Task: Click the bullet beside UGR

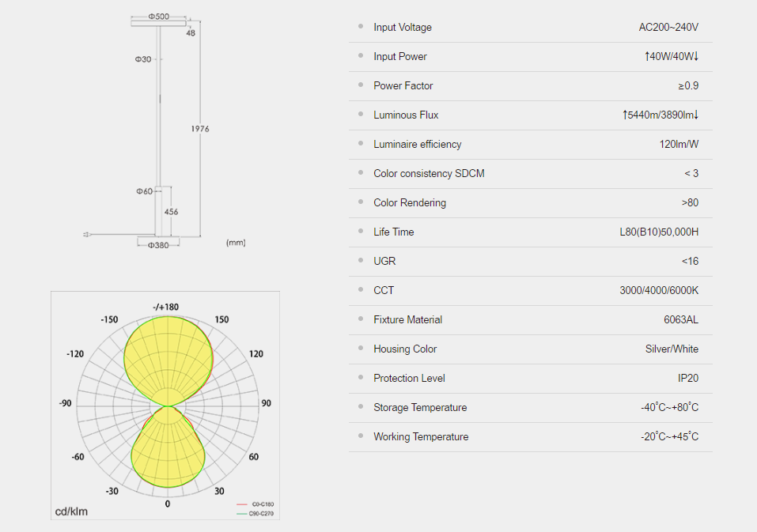Action: pos(361,261)
